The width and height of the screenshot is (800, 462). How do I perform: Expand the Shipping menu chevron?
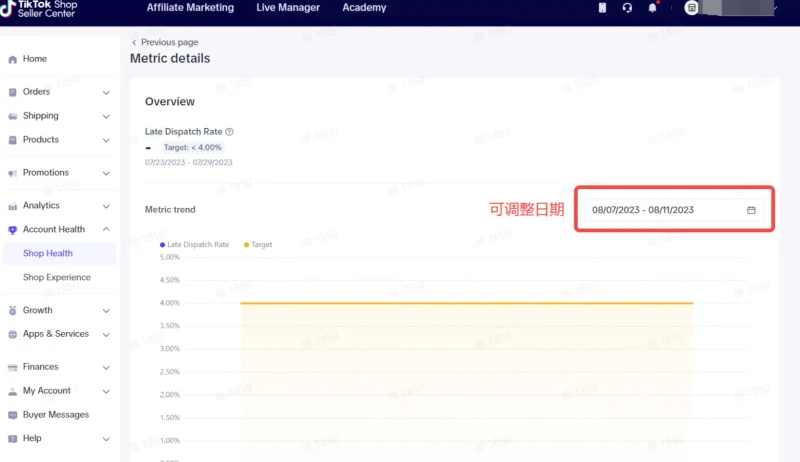(x=106, y=116)
